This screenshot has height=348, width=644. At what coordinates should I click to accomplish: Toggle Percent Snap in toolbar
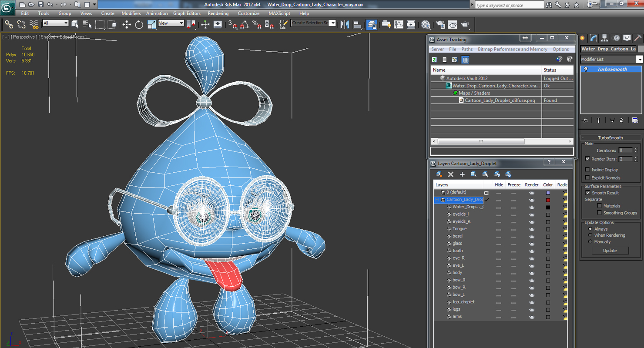[x=257, y=24]
